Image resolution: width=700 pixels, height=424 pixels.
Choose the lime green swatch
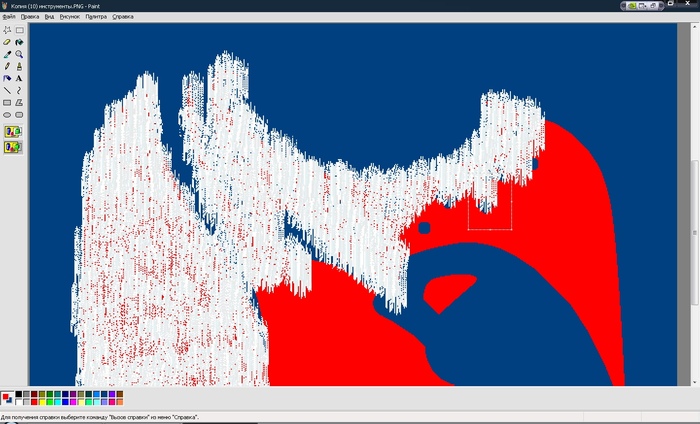[50, 402]
